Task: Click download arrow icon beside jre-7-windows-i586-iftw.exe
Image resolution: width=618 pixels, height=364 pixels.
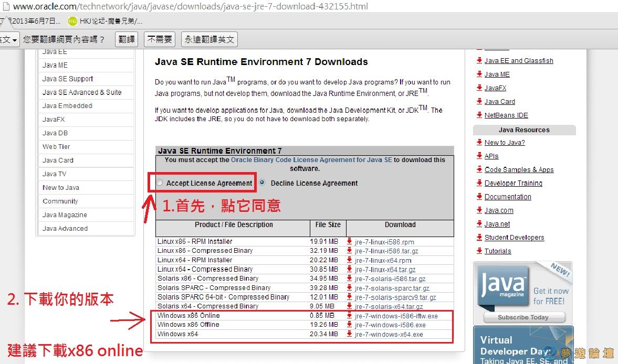Action: tap(350, 316)
